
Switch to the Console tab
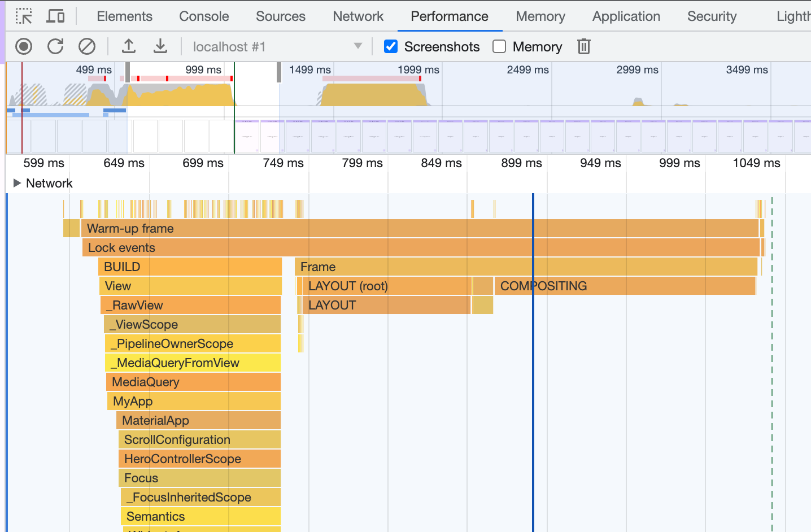click(x=204, y=16)
